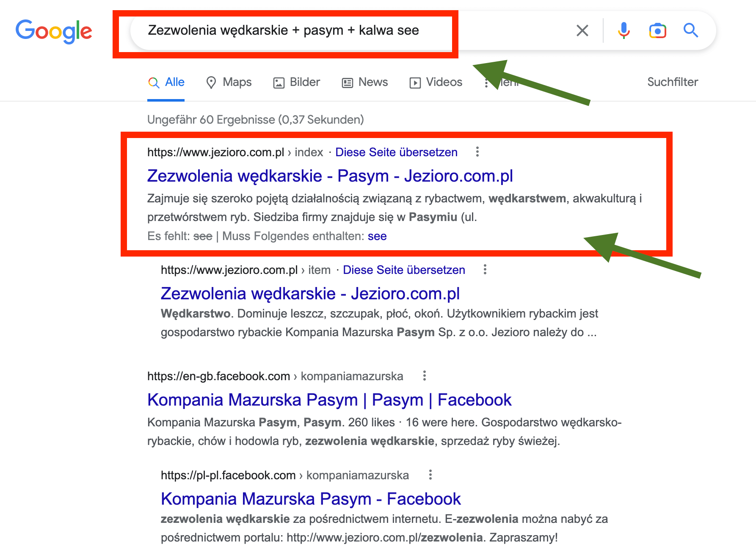Open options menu for second jezioro.com.pl item result
This screenshot has width=756, height=547.
tap(485, 270)
